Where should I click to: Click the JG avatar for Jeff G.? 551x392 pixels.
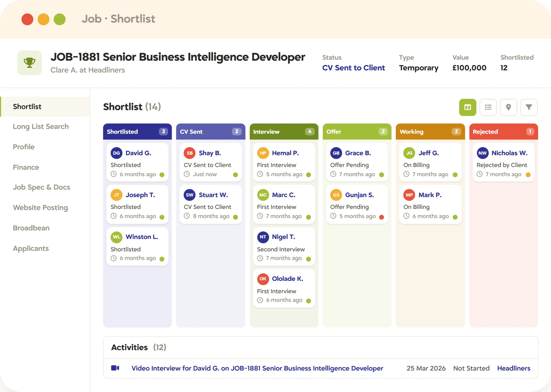click(x=409, y=153)
